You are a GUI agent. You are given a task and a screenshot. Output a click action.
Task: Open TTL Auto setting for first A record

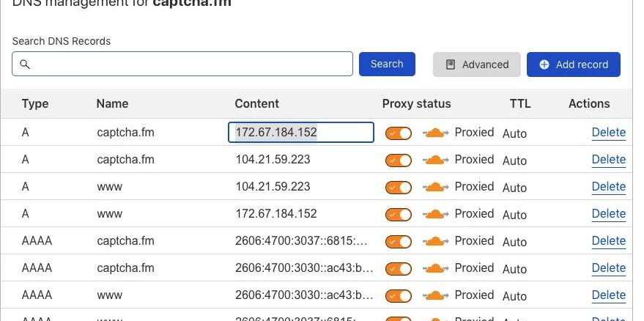[x=514, y=133]
